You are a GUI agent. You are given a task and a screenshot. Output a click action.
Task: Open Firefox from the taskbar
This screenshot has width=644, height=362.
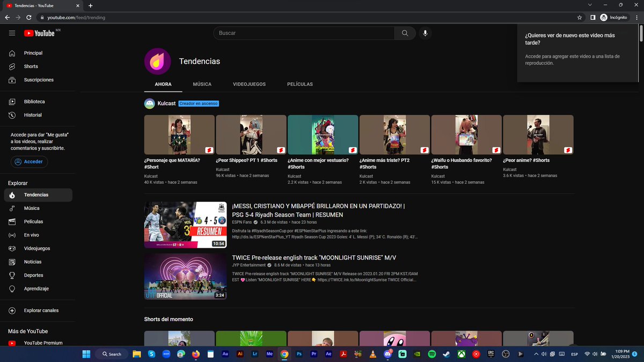click(x=195, y=354)
